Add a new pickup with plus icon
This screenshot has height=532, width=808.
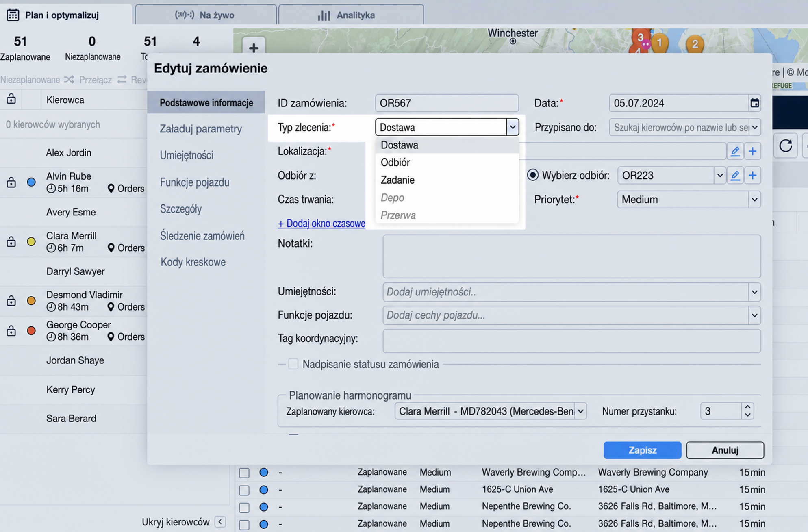[752, 175]
